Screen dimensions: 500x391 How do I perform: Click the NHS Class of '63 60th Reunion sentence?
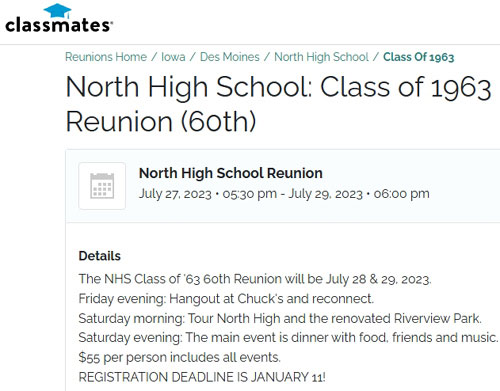(x=255, y=279)
